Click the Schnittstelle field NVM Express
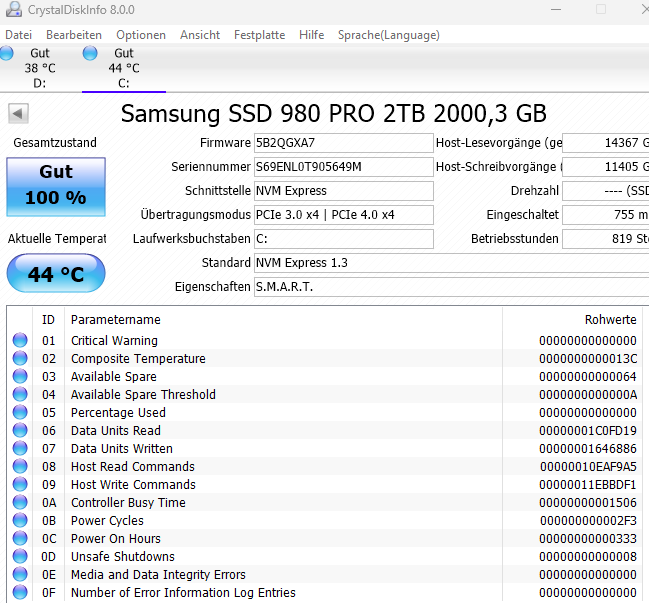 (344, 191)
